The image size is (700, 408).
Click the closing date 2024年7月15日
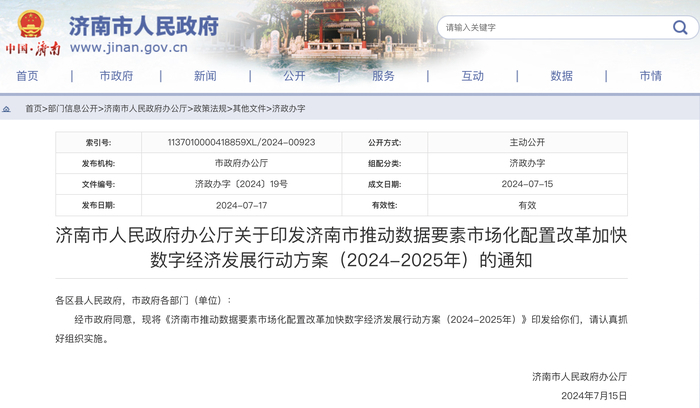(594, 396)
